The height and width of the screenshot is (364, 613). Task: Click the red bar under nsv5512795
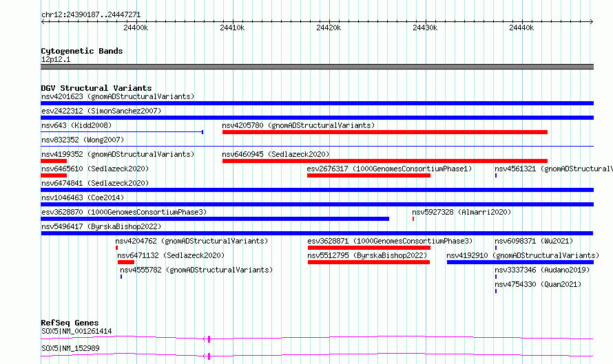pos(368,262)
